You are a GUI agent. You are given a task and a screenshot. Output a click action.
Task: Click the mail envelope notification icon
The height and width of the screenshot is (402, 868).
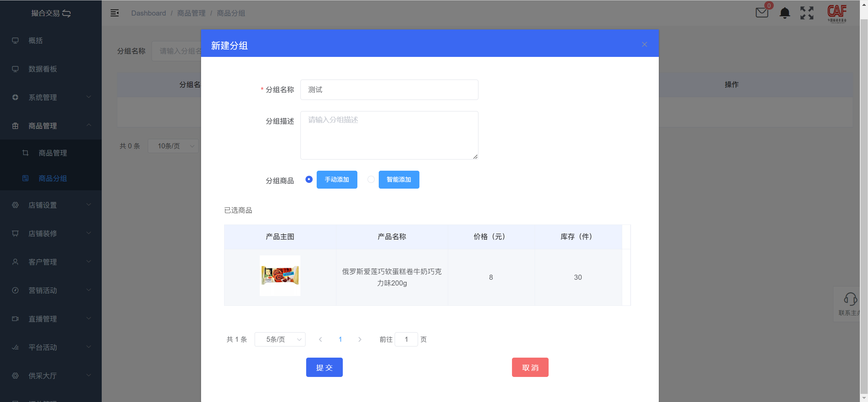[762, 13]
